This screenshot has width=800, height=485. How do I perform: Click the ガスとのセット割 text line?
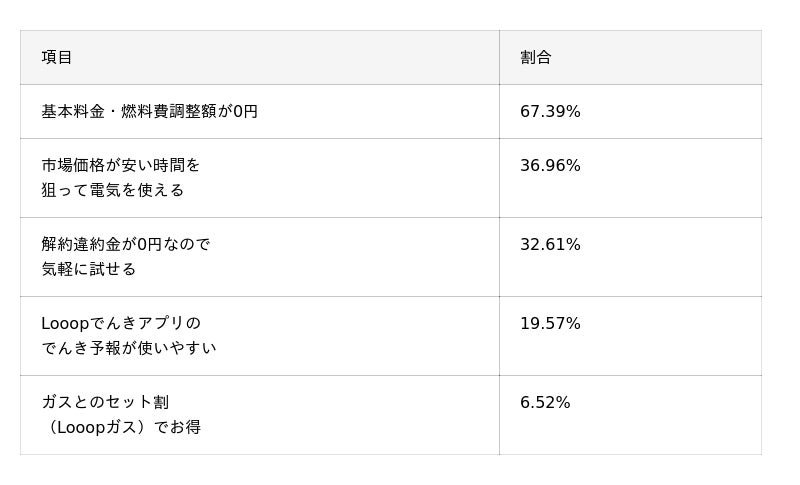click(x=105, y=402)
